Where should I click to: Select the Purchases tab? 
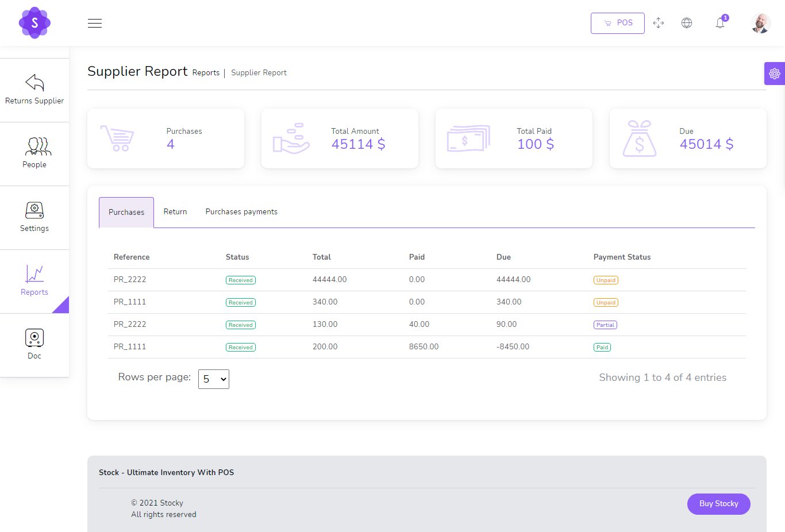(126, 213)
